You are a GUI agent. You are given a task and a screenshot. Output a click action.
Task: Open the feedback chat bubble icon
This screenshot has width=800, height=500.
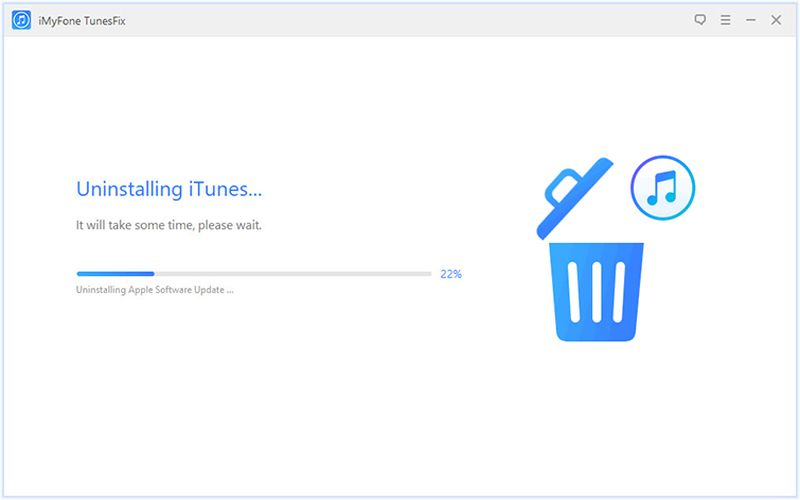click(x=700, y=20)
